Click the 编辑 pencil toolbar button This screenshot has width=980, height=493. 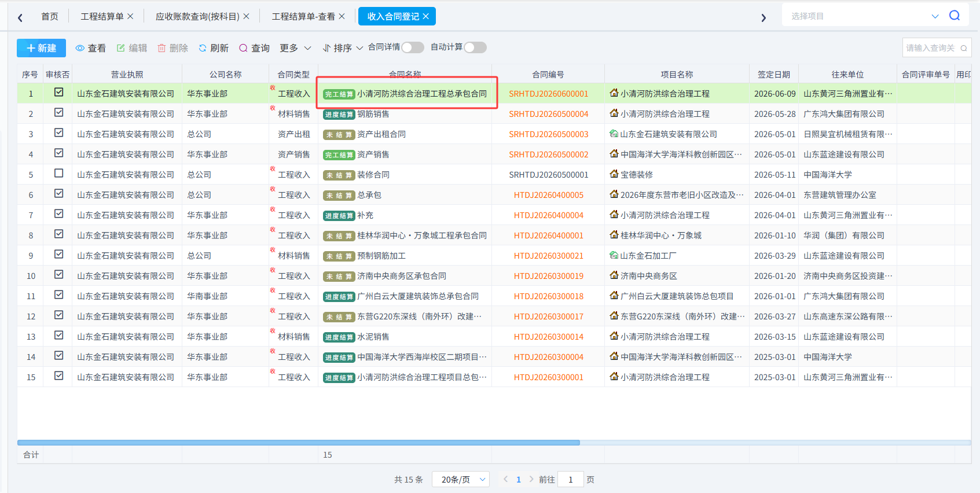[132, 48]
